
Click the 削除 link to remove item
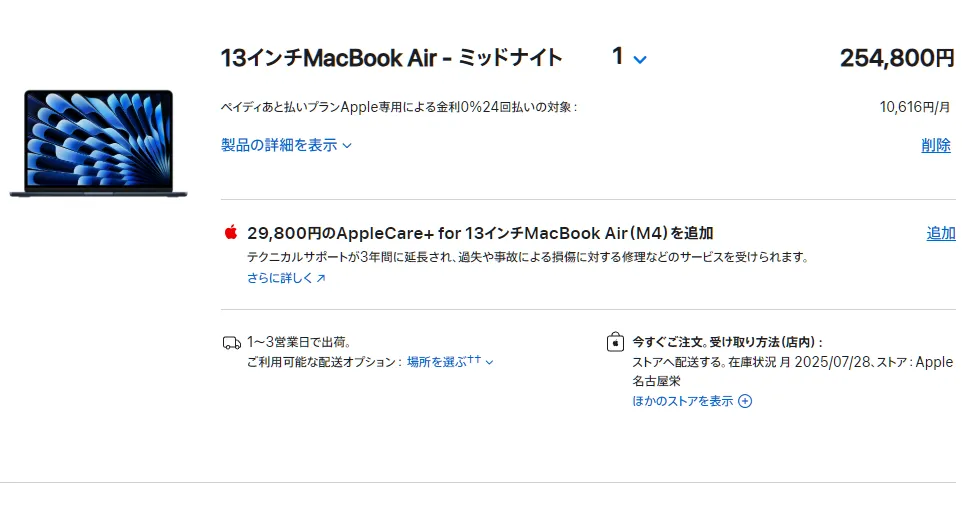click(x=935, y=145)
